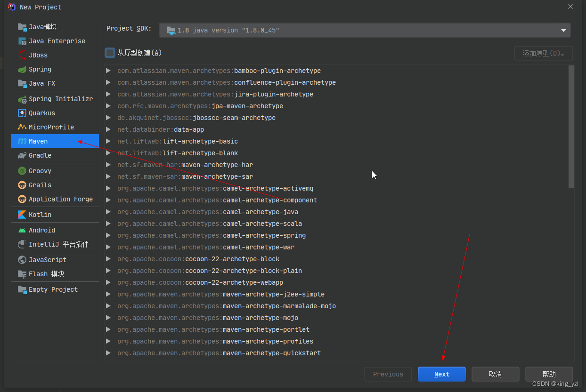Select Spring project type label
The height and width of the screenshot is (392, 586).
40,69
